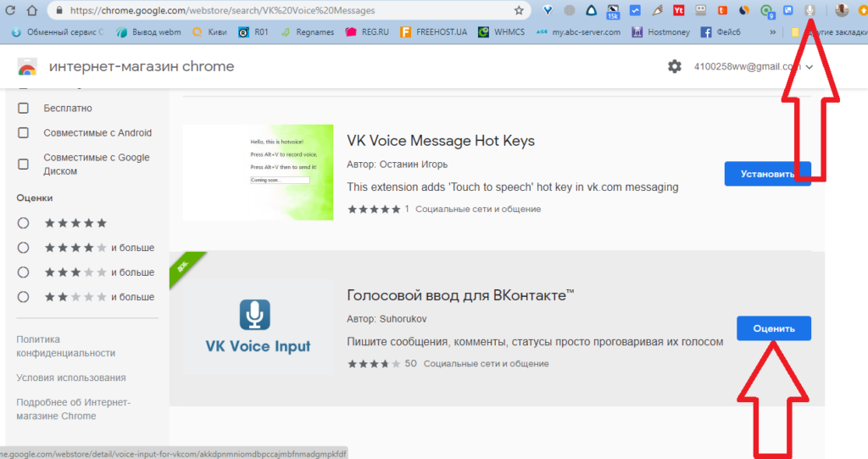Image resolution: width=868 pixels, height=459 pixels.
Task: Select two stars и больше filter
Action: click(23, 297)
